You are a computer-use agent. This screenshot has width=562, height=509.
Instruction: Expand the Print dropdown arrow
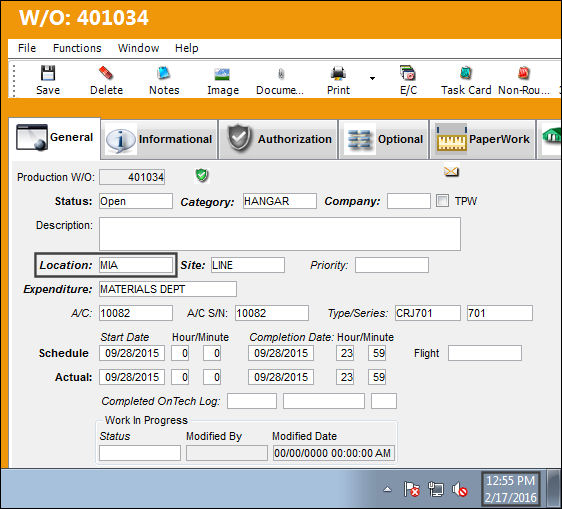[x=372, y=78]
